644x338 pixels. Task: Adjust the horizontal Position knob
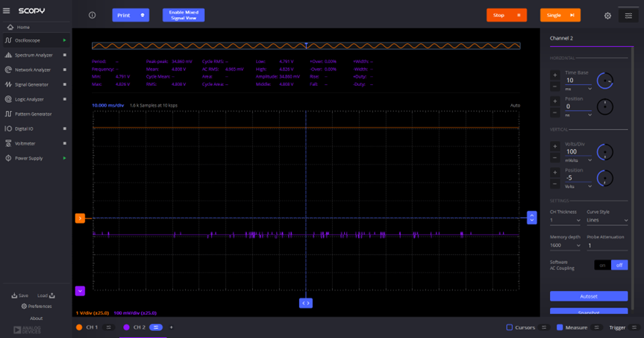pyautogui.click(x=605, y=107)
